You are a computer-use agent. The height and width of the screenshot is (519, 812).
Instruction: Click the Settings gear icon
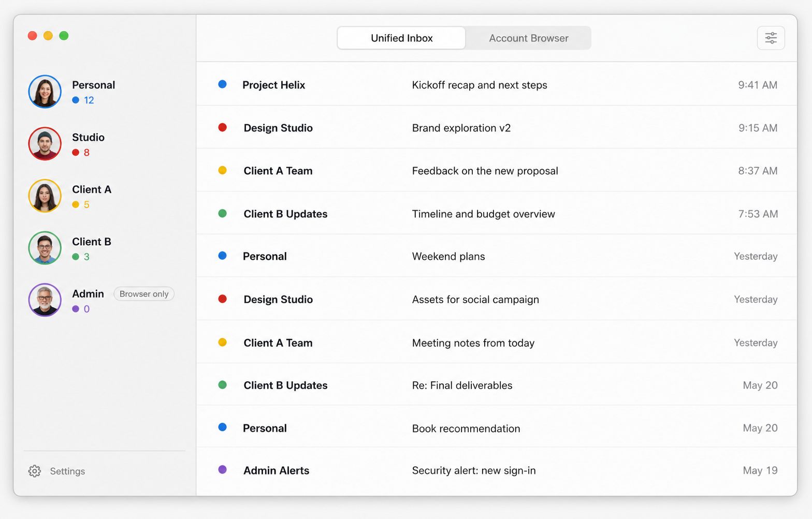point(35,471)
